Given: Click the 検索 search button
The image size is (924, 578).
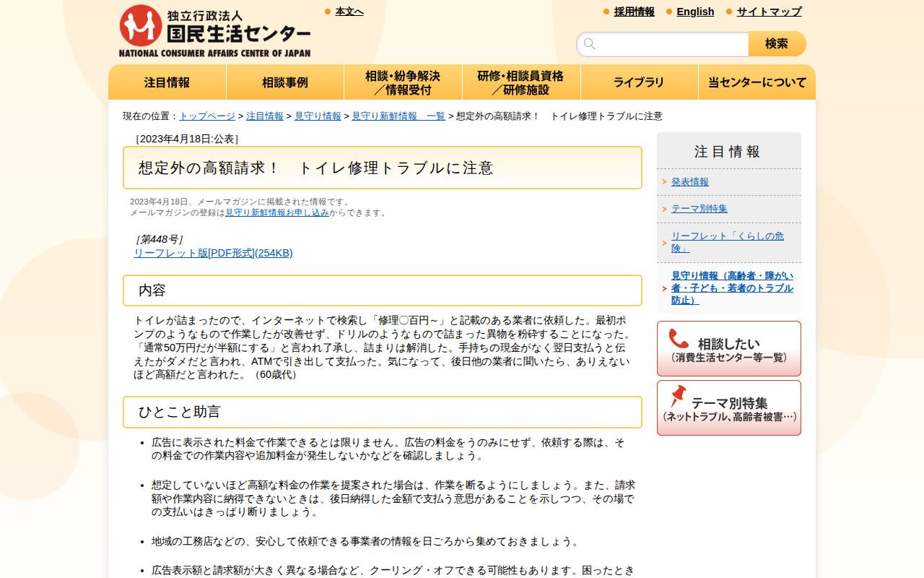Looking at the screenshot, I should click(777, 44).
